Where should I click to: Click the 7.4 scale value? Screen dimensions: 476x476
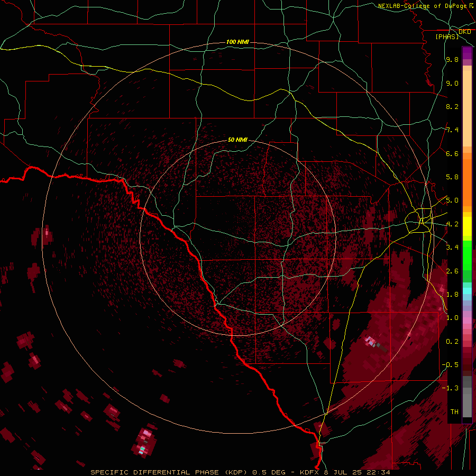pos(452,130)
